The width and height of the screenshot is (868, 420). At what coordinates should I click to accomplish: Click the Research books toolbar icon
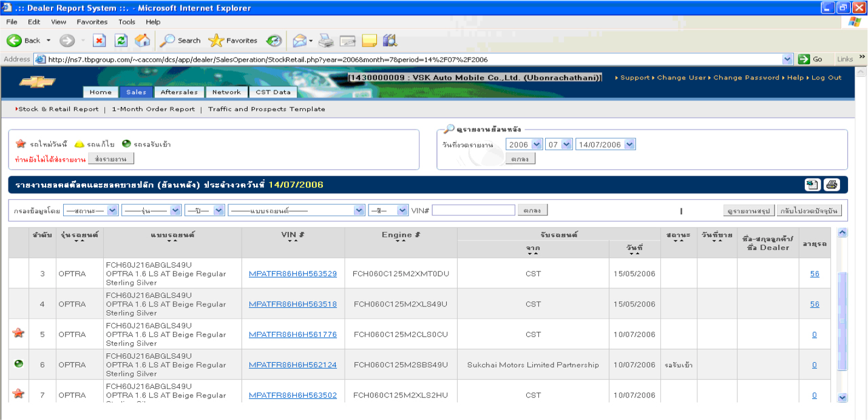[390, 41]
